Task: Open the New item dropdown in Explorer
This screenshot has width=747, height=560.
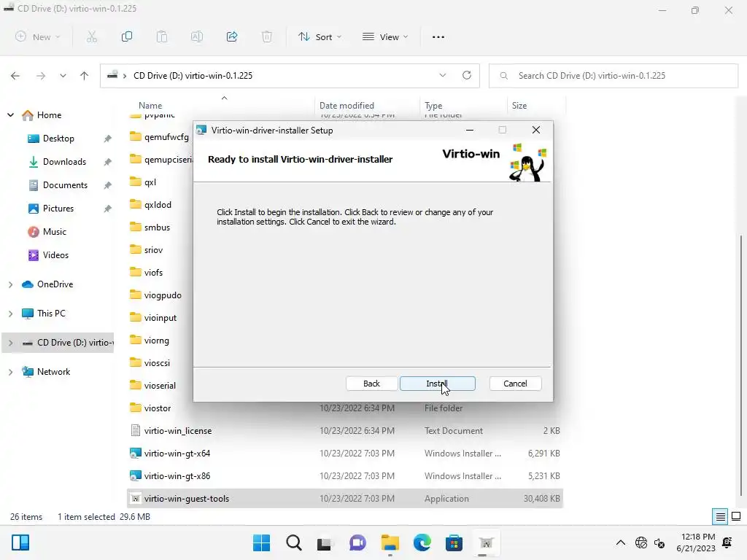Action: (38, 36)
